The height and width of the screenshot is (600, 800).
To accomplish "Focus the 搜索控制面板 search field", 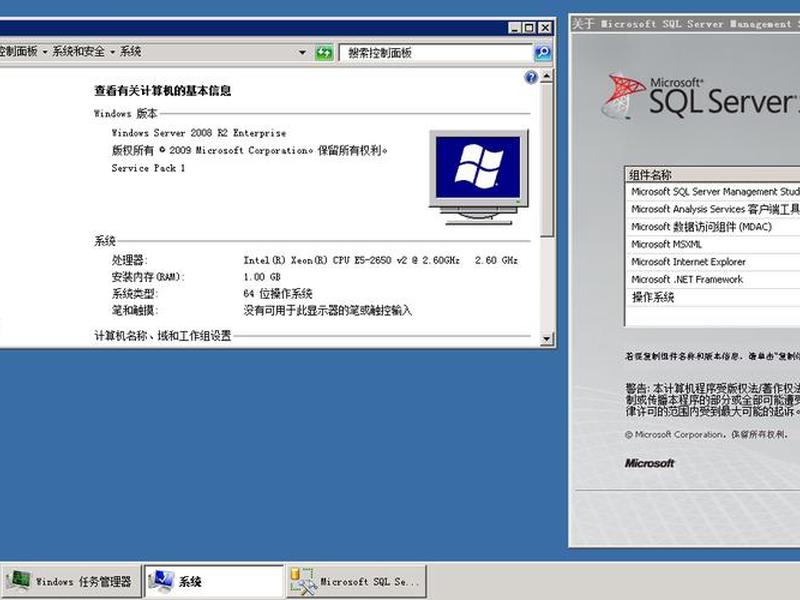I will [436, 53].
